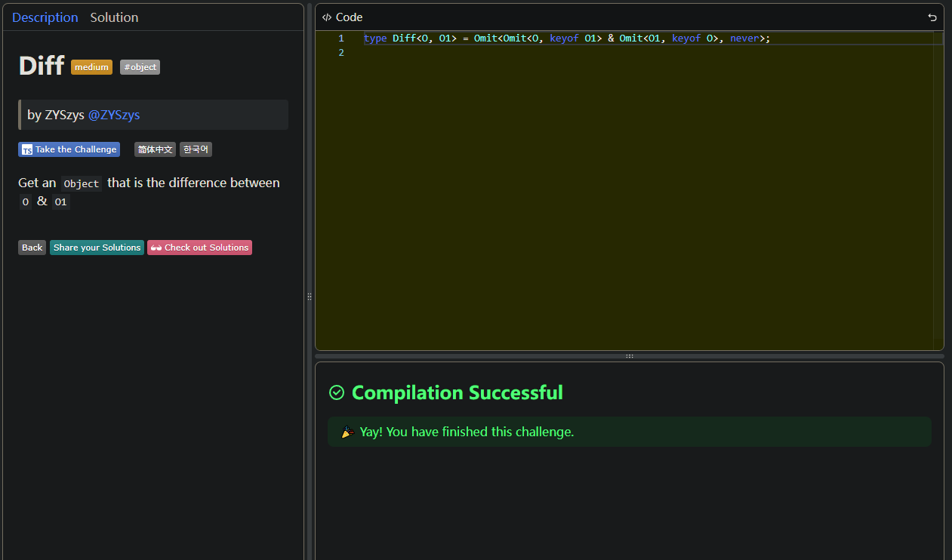Screen dimensions: 952x560
Task: Click the editor's right-side scrollbar strip
Action: click(x=938, y=189)
